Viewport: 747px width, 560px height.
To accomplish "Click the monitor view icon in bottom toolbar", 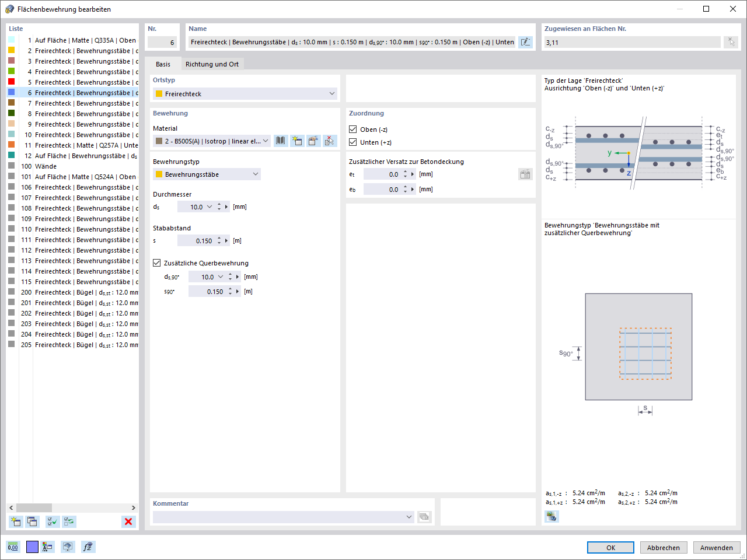I will tap(68, 547).
